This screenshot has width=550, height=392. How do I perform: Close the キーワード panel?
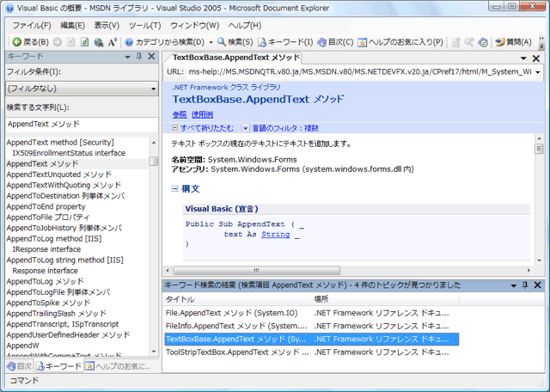[x=151, y=57]
